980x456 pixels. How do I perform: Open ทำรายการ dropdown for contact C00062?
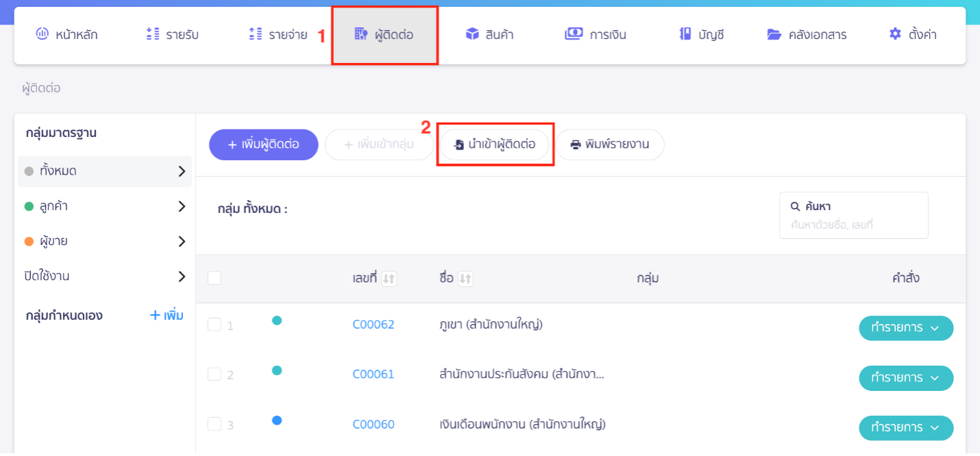(x=906, y=328)
